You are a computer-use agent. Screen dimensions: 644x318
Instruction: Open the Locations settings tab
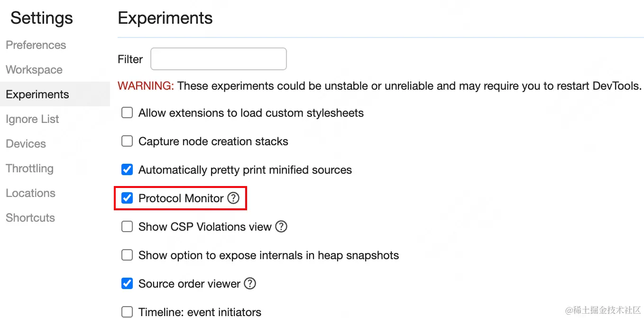click(31, 193)
